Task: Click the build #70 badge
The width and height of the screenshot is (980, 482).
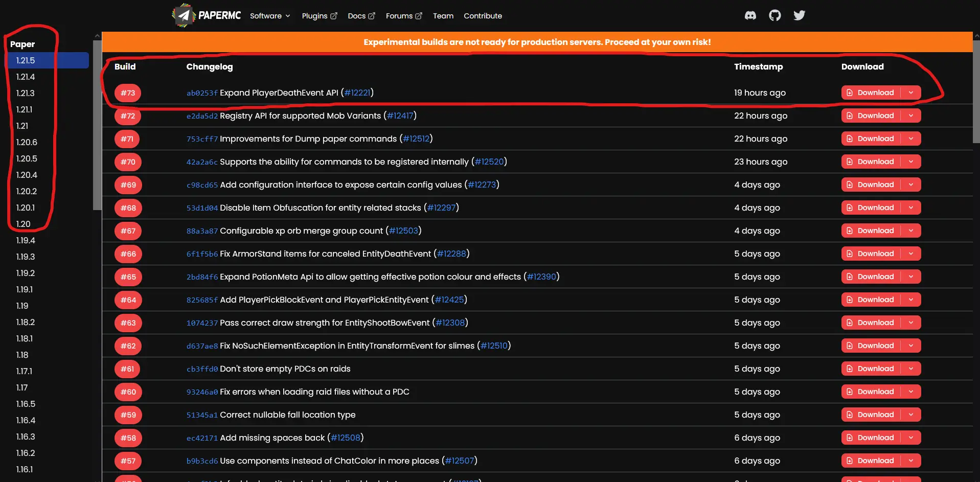Action: pyautogui.click(x=128, y=162)
